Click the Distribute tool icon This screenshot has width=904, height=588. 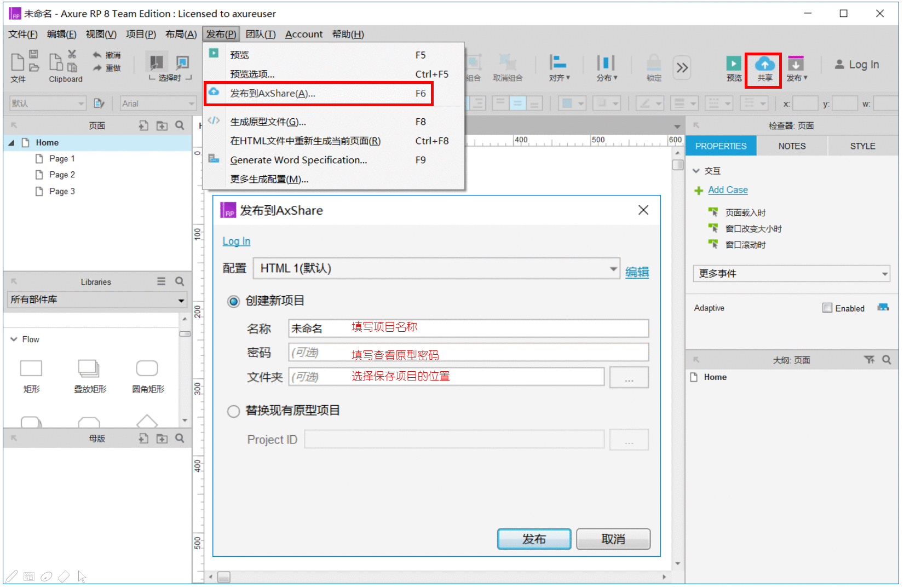pyautogui.click(x=606, y=62)
